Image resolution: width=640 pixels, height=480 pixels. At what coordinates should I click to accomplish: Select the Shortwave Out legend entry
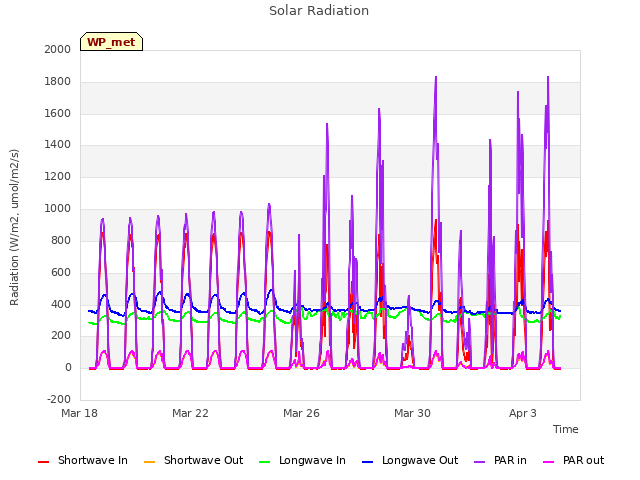click(x=193, y=460)
